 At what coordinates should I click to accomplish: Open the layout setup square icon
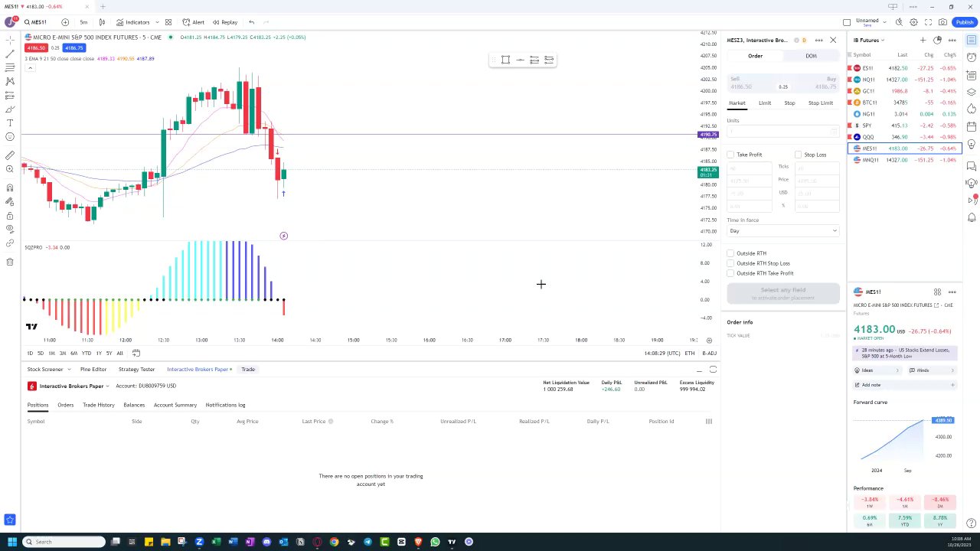(x=847, y=22)
